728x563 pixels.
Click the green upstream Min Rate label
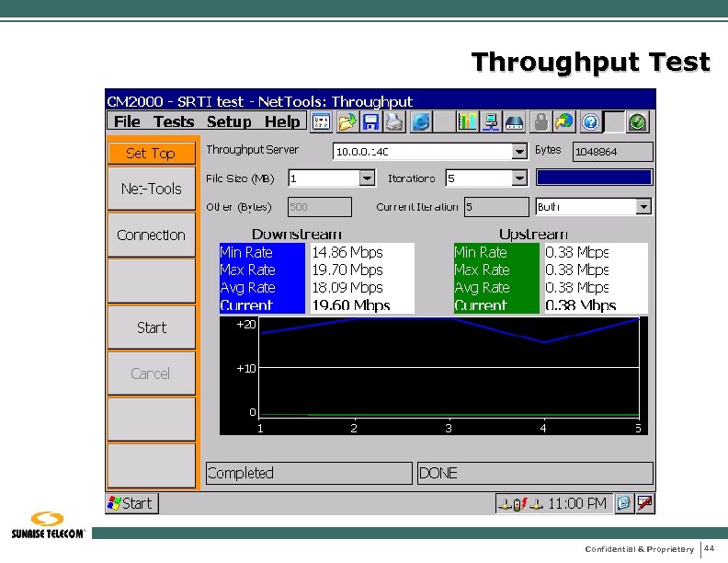point(481,252)
